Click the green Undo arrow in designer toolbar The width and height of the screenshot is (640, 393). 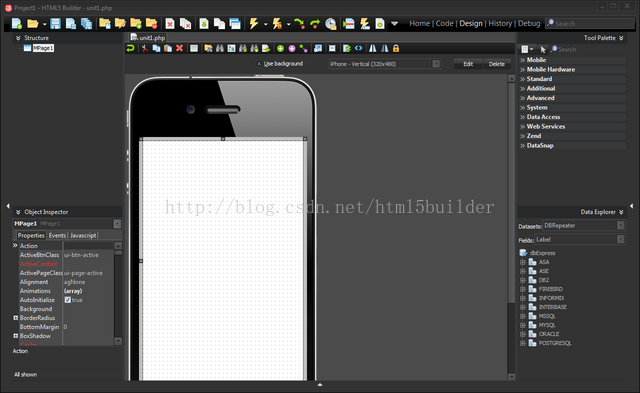tap(131, 49)
